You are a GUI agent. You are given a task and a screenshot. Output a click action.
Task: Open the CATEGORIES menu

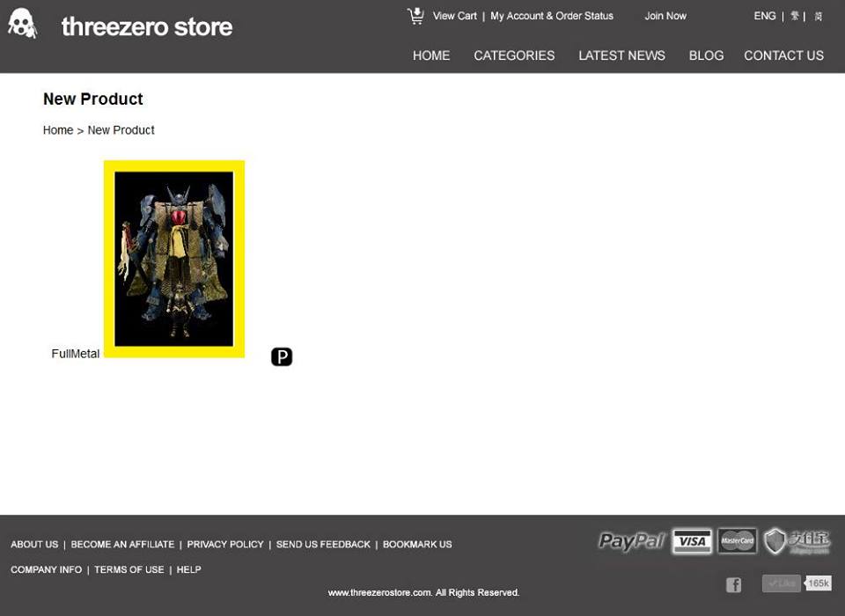click(x=514, y=55)
